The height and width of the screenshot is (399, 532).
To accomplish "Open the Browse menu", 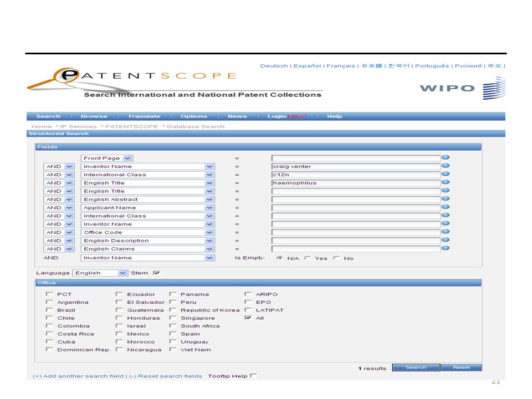I will coord(94,116).
